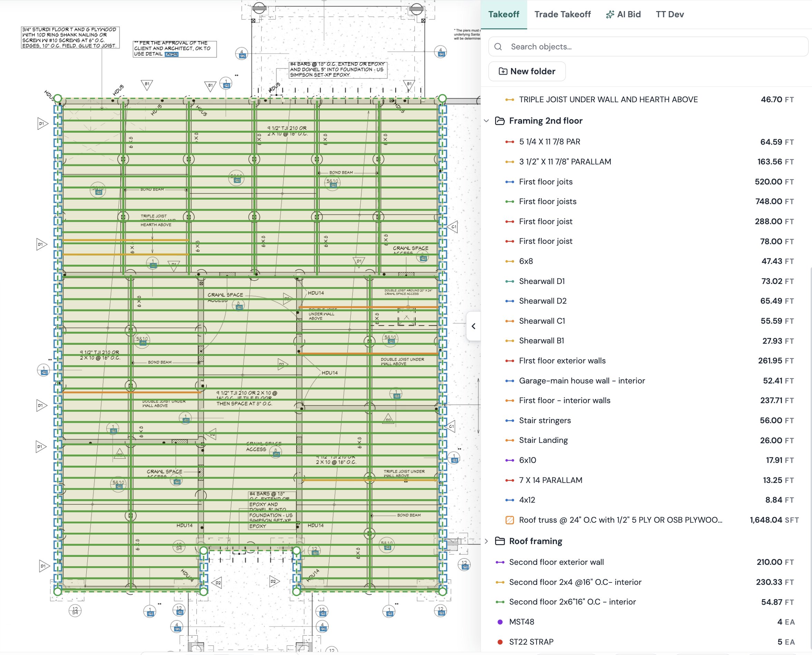The image size is (812, 655).
Task: Open the Trade Takeoff tab
Action: click(562, 15)
